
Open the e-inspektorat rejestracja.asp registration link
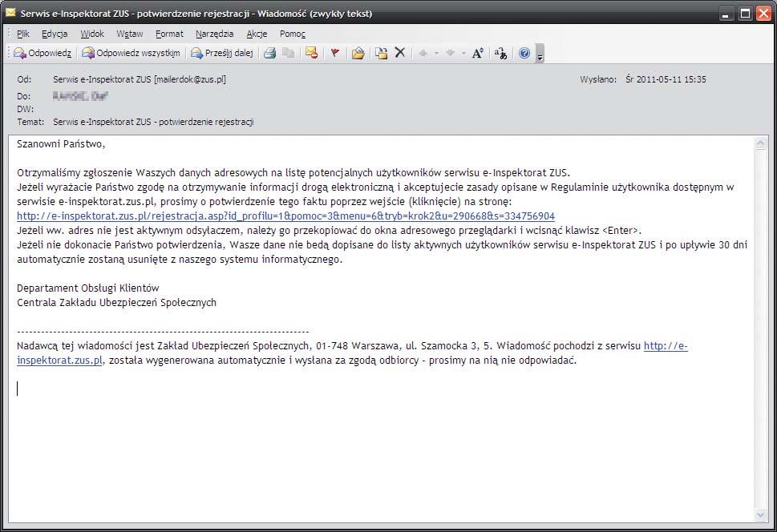click(286, 216)
